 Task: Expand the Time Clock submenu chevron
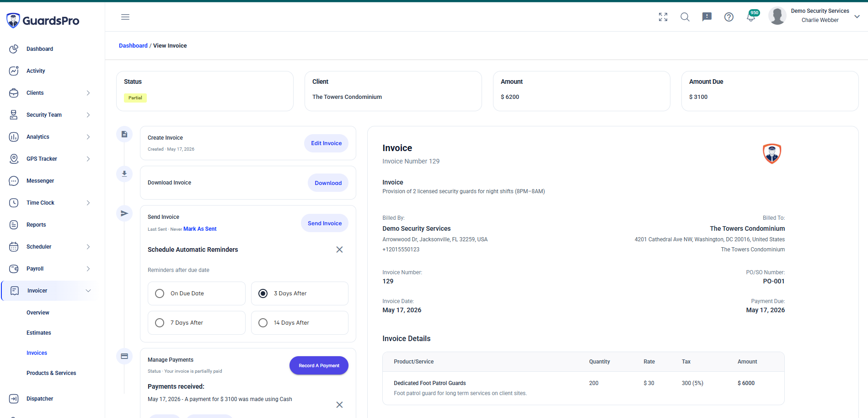click(x=88, y=203)
